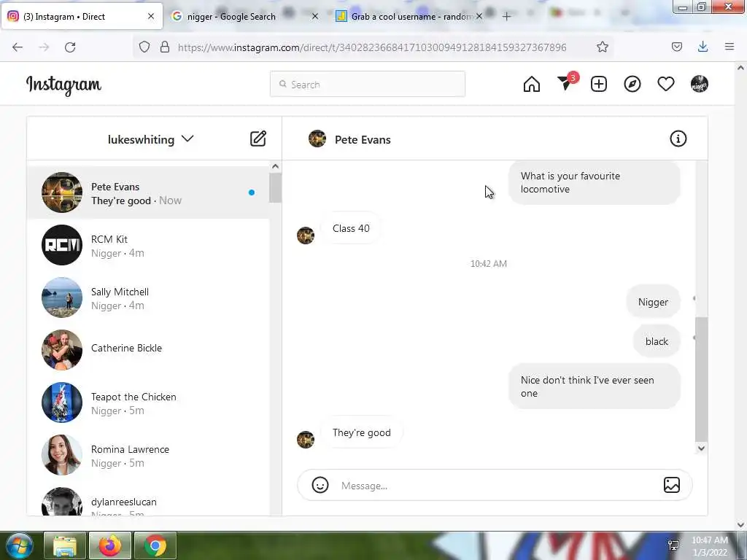This screenshot has height=560, width=747.
Task: Expand the lukeswhiting account switcher
Action: 150,139
